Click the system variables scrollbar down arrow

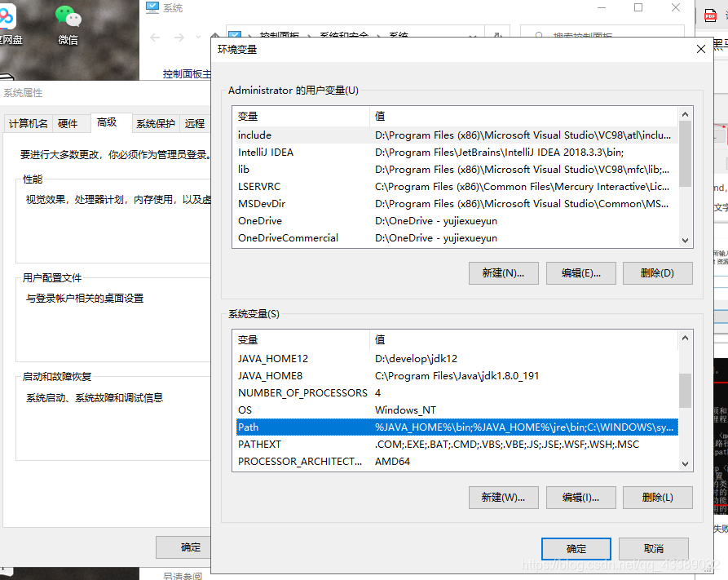pos(685,463)
